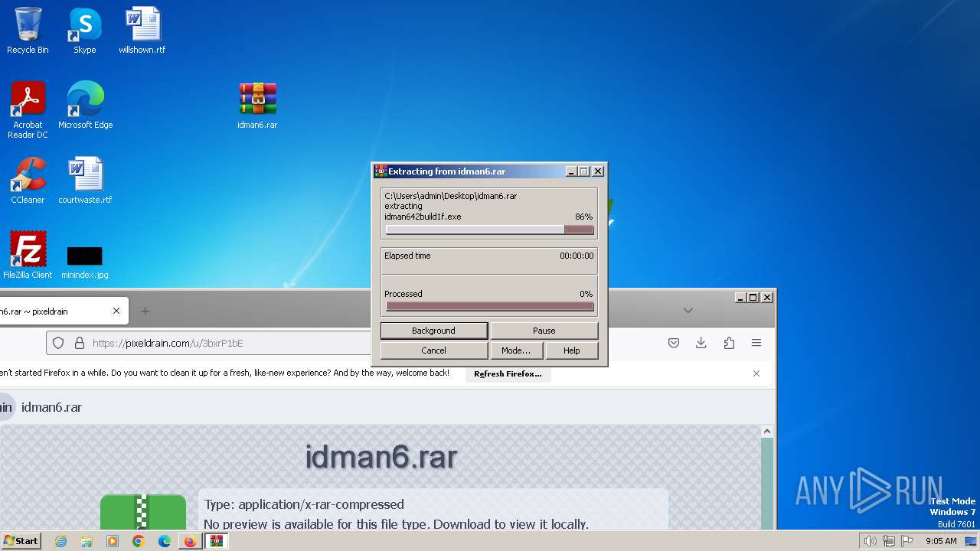Click the green archive file-type icon
Screen dimensions: 980x551
(143, 511)
